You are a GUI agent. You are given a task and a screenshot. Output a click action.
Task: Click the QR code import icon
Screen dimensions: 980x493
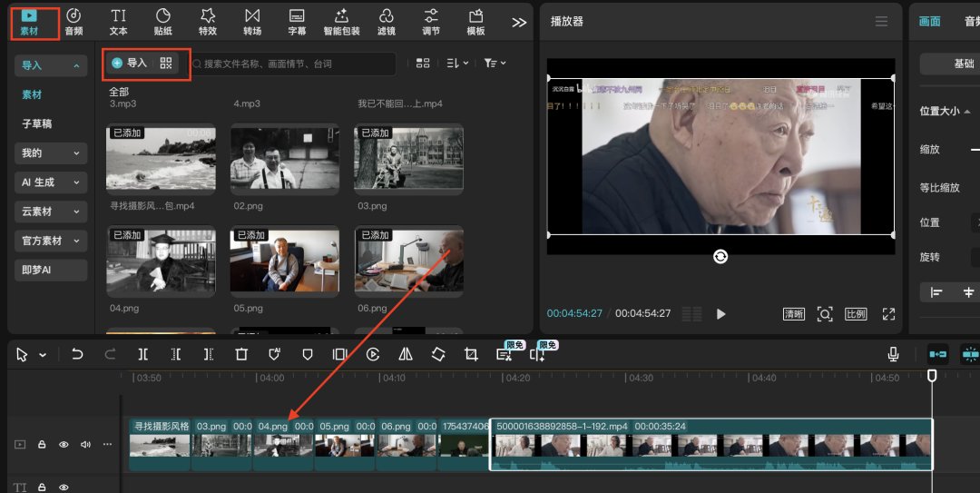click(166, 63)
